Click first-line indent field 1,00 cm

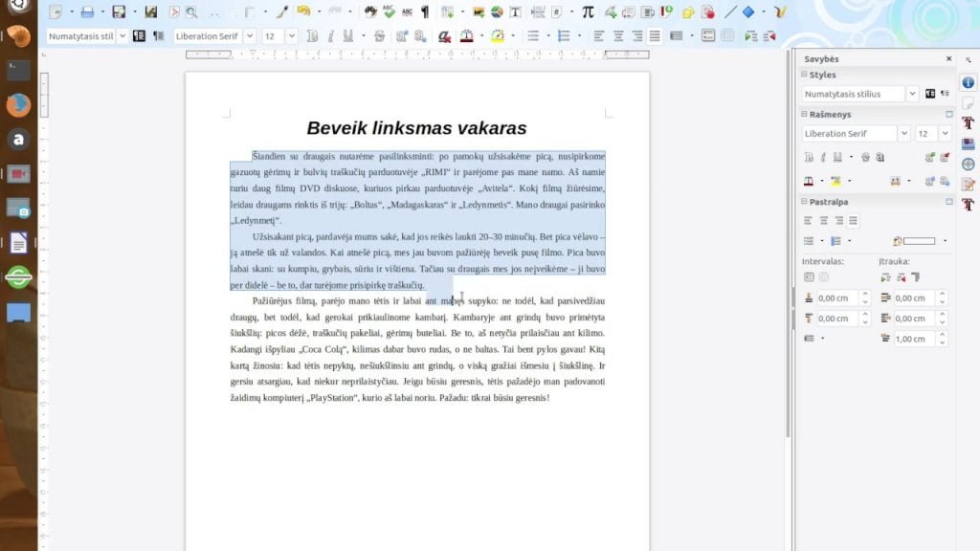pos(913,339)
